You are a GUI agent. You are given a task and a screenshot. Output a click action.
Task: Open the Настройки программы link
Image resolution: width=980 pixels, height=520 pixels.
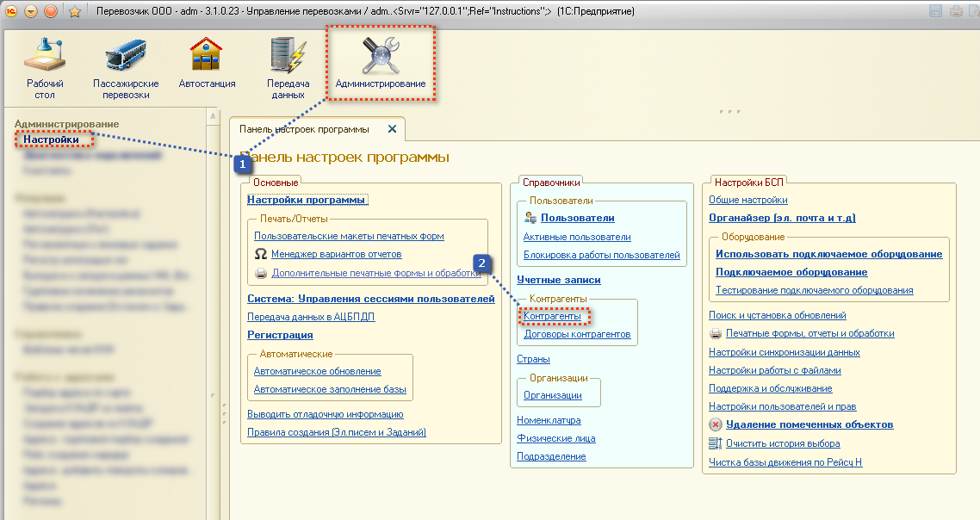pyautogui.click(x=307, y=200)
